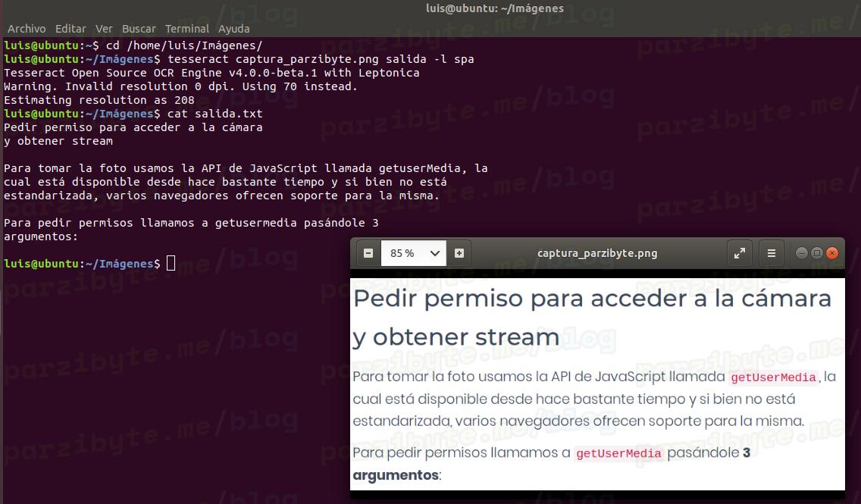Open the Terminal menu
The height and width of the screenshot is (504, 861).
point(187,29)
